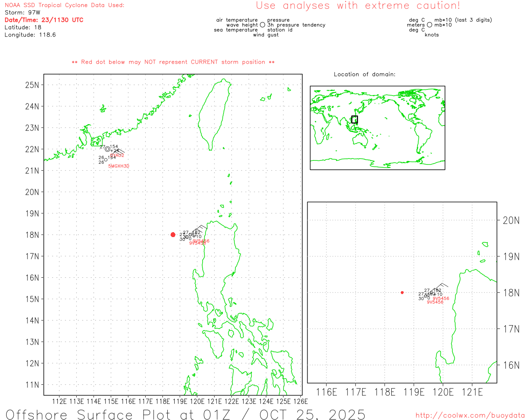Click the black domain box on world map

click(354, 119)
